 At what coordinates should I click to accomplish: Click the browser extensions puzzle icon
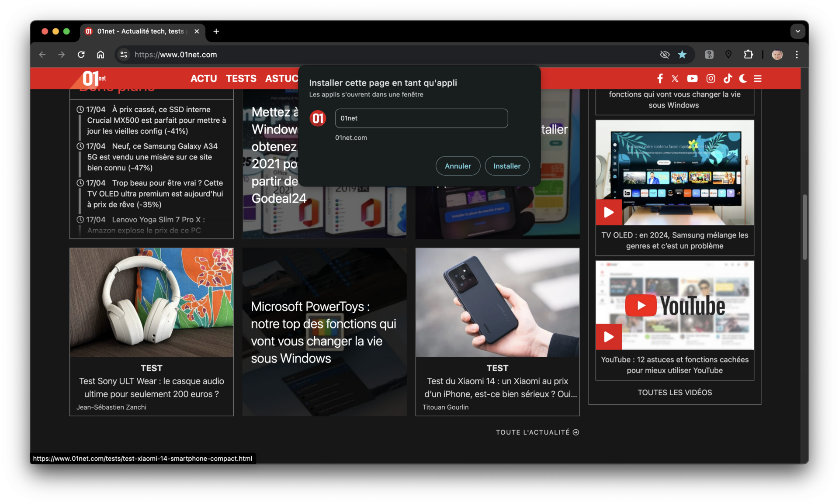pyautogui.click(x=749, y=55)
